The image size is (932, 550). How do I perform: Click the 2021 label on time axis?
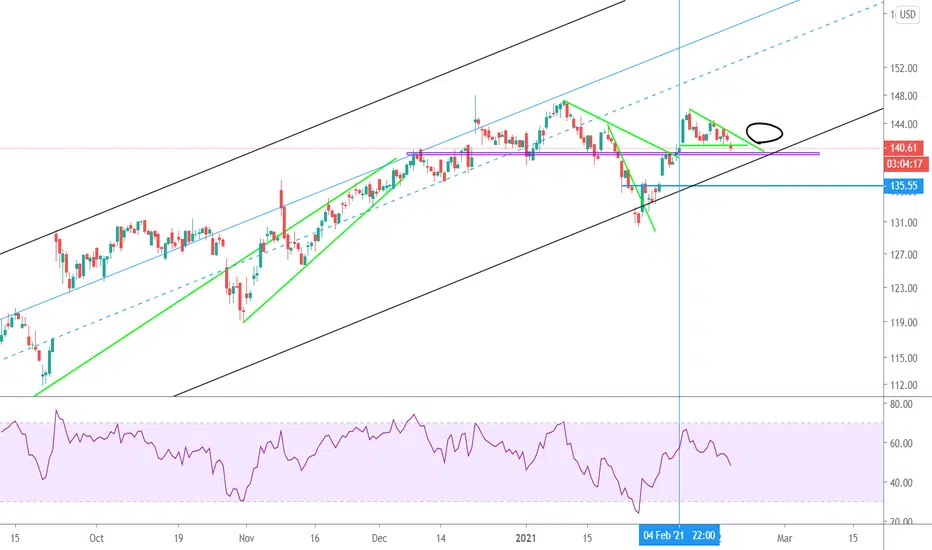pos(525,538)
